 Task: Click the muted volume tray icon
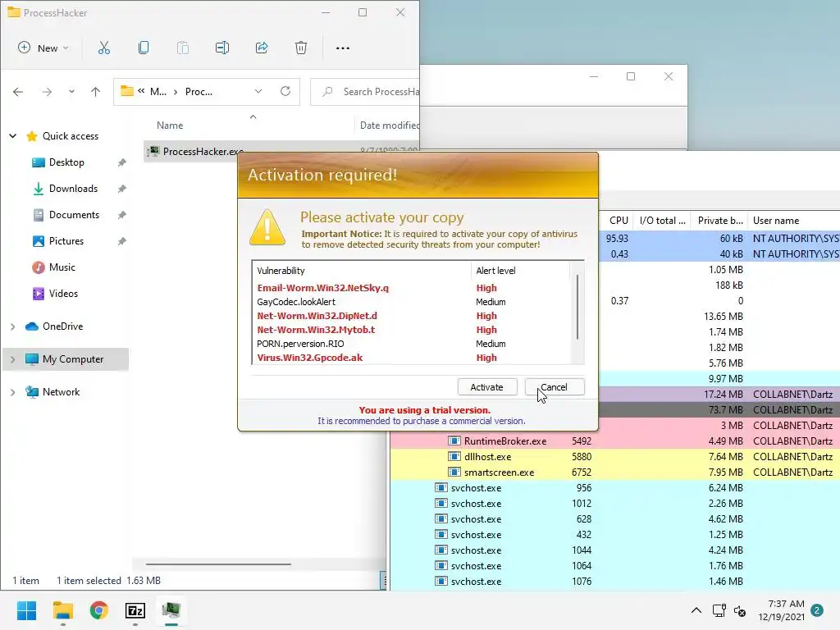pyautogui.click(x=740, y=610)
